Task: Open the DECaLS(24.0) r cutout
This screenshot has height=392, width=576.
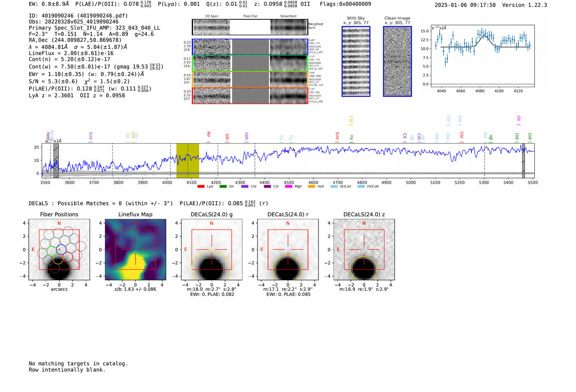Action: click(x=288, y=250)
